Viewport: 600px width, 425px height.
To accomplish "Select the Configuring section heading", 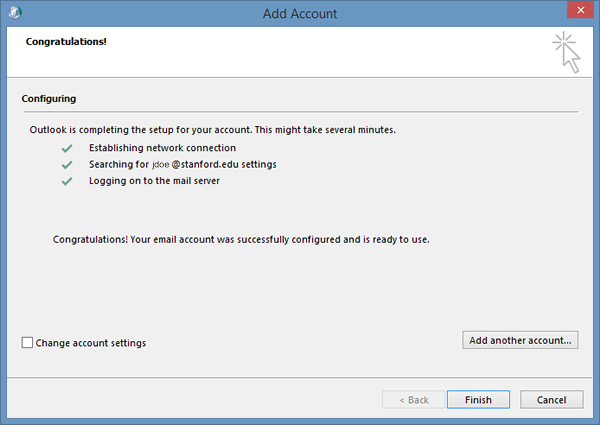I will click(x=51, y=99).
